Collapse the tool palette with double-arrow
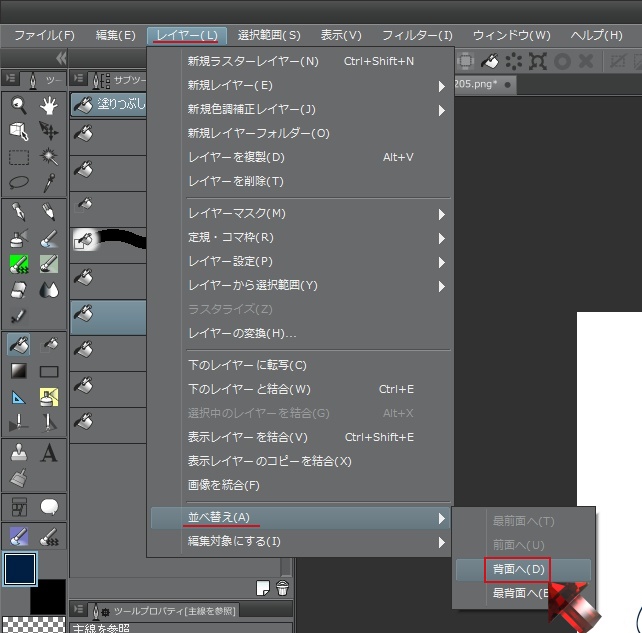The width and height of the screenshot is (642, 633). [60, 58]
